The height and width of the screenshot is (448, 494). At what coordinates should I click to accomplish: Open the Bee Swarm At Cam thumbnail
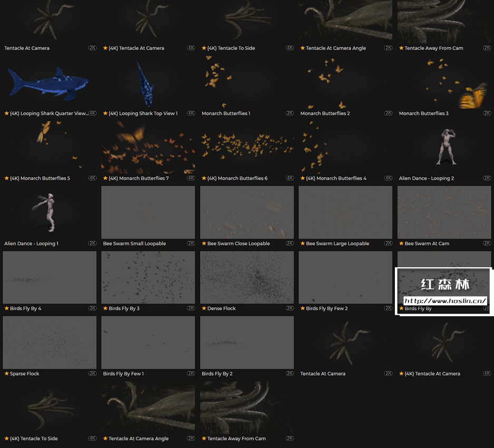[444, 212]
